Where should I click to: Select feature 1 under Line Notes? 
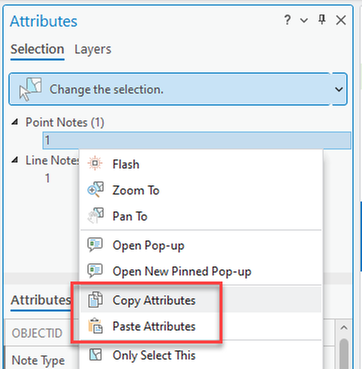pos(48,178)
